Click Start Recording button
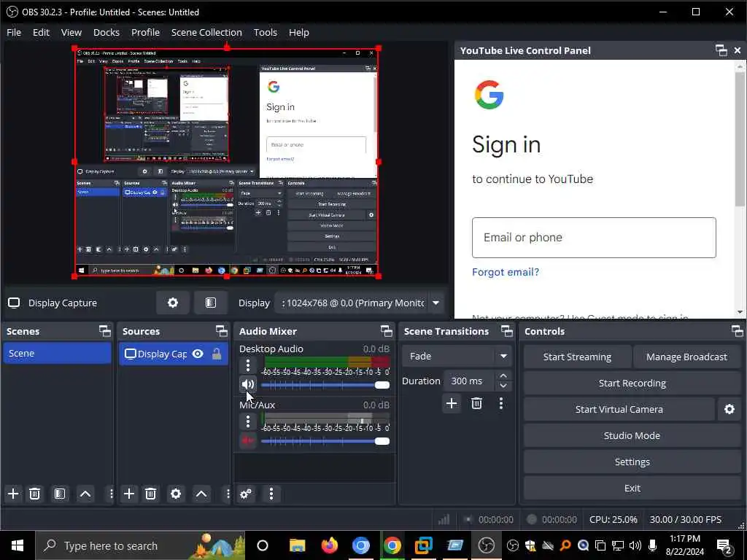This screenshot has height=560, width=747. click(x=632, y=383)
